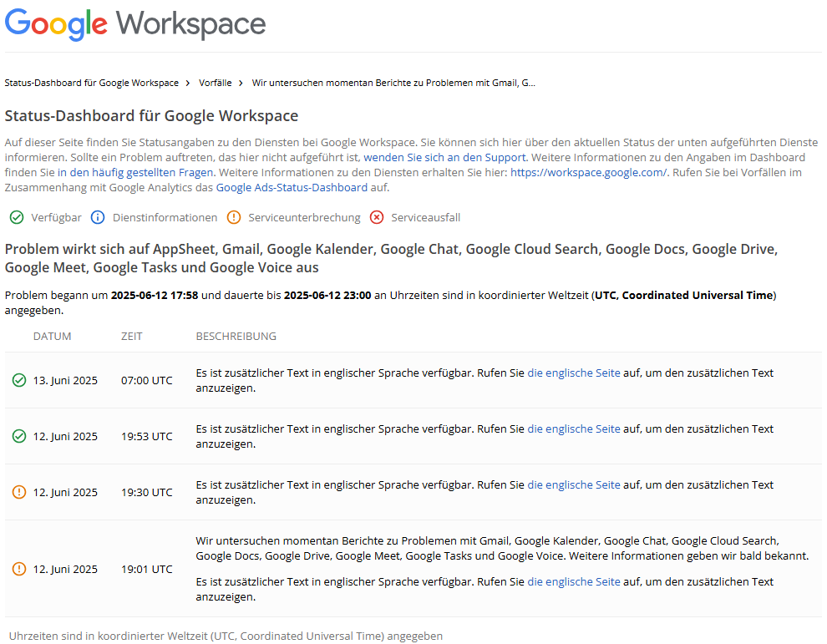
Task: Click orange warning icon for 19:01 UTC row
Action: pyautogui.click(x=19, y=569)
